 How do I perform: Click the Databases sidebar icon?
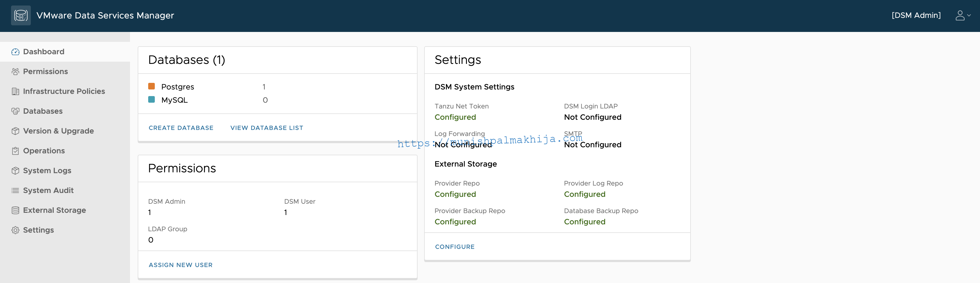[15, 111]
